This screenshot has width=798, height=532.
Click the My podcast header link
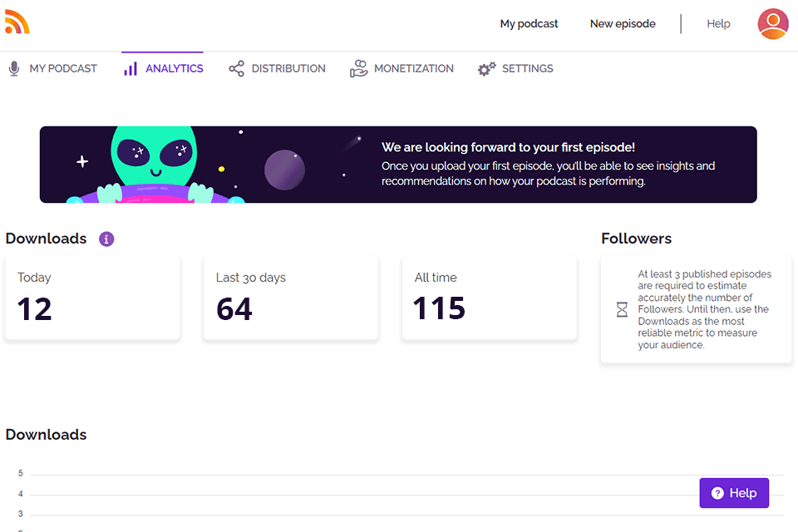pos(529,24)
